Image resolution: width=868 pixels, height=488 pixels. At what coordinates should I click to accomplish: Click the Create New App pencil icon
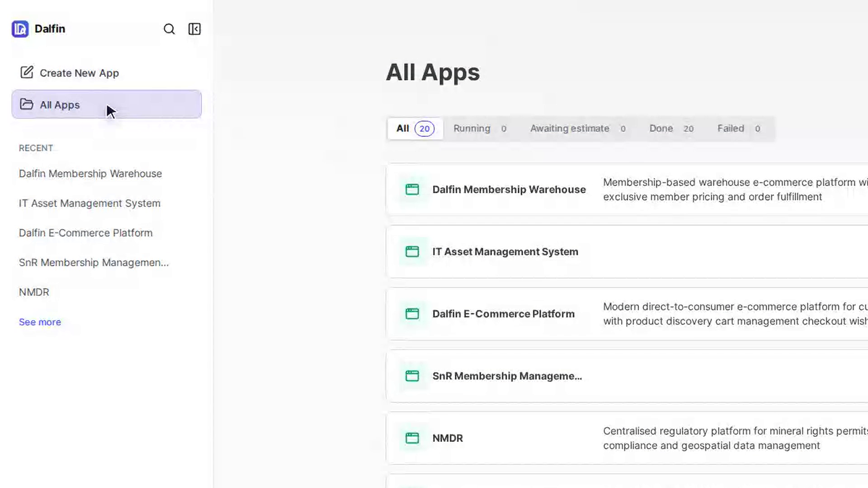pos(27,72)
